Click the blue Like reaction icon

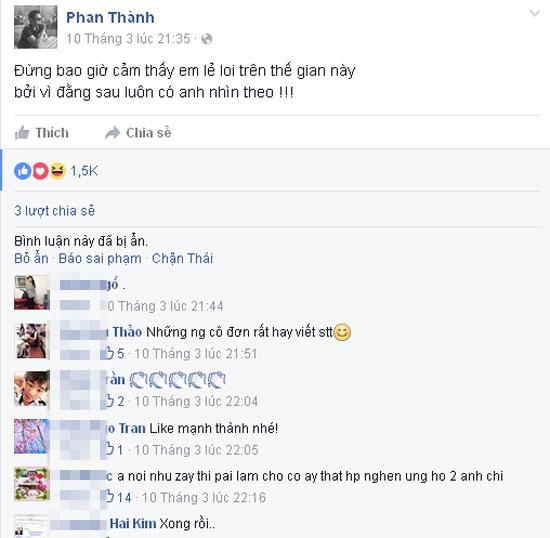pyautogui.click(x=23, y=171)
